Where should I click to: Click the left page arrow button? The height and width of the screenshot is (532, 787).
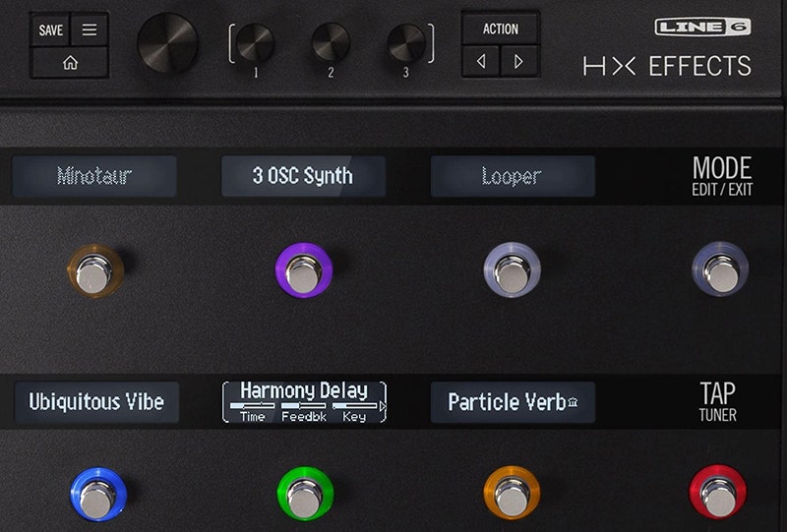coord(481,61)
